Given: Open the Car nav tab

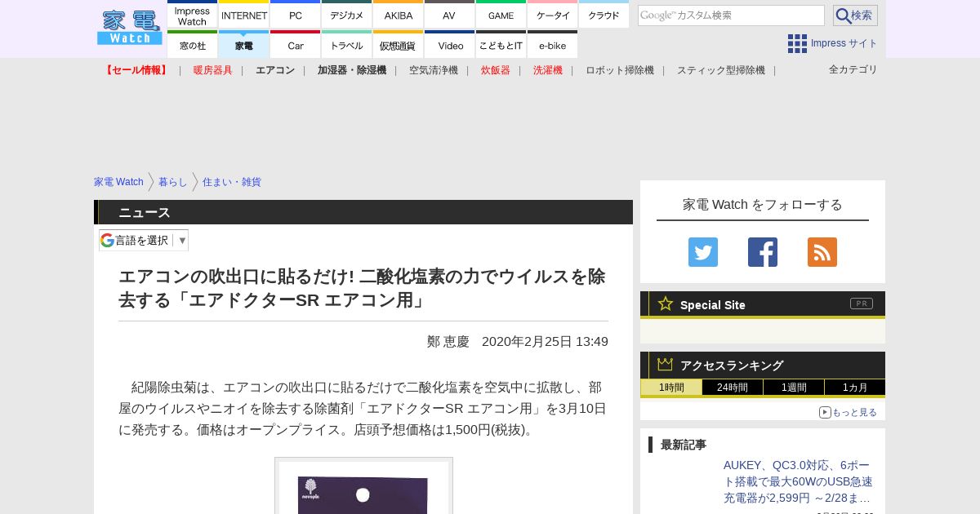Looking at the screenshot, I should (296, 44).
